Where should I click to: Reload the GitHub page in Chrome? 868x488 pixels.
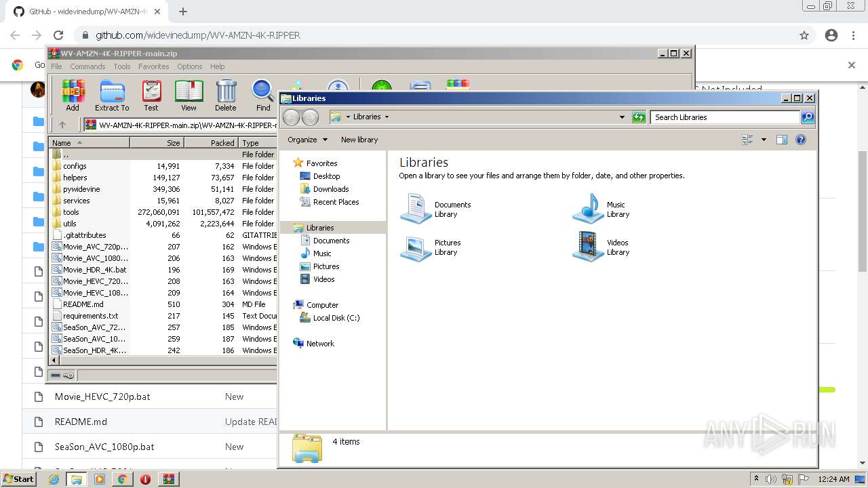coord(58,35)
